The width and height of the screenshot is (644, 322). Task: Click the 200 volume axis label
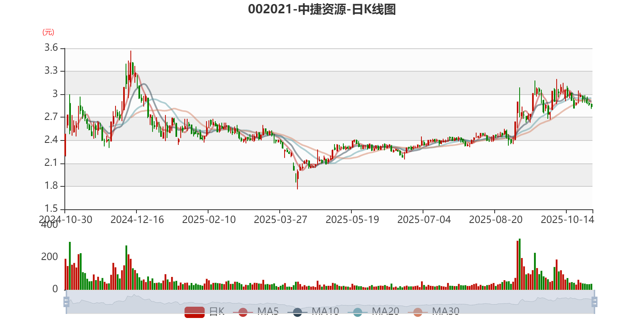50,257
